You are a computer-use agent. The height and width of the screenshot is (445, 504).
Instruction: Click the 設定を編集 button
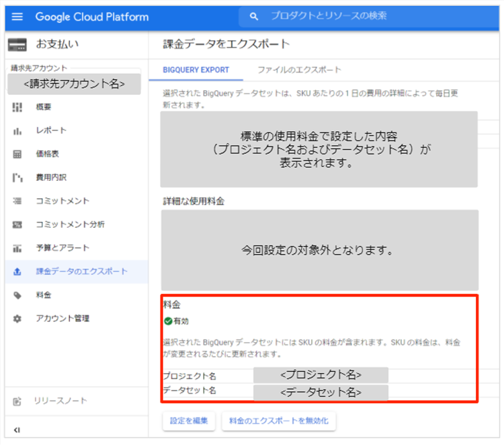click(x=189, y=421)
